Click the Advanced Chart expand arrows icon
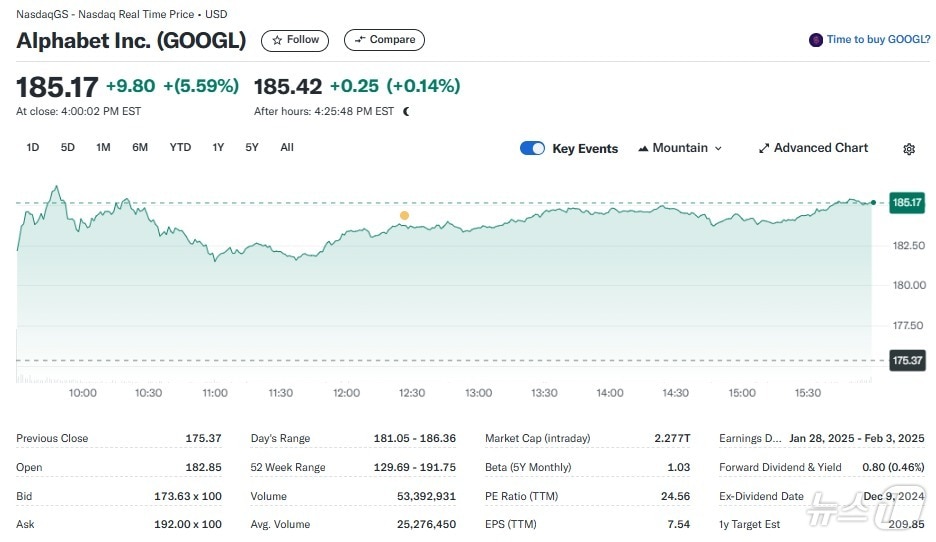The height and width of the screenshot is (542, 936). (764, 148)
